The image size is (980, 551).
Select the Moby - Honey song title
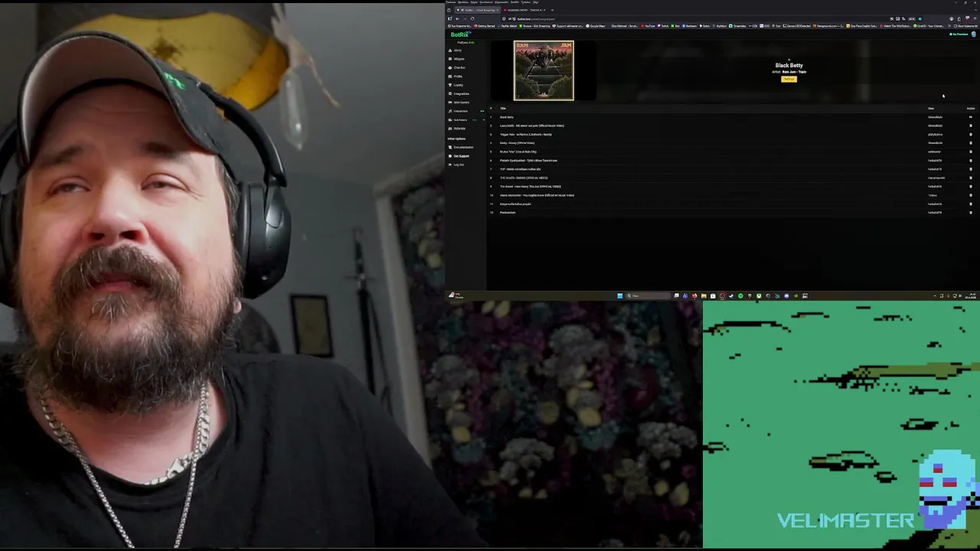click(x=518, y=143)
